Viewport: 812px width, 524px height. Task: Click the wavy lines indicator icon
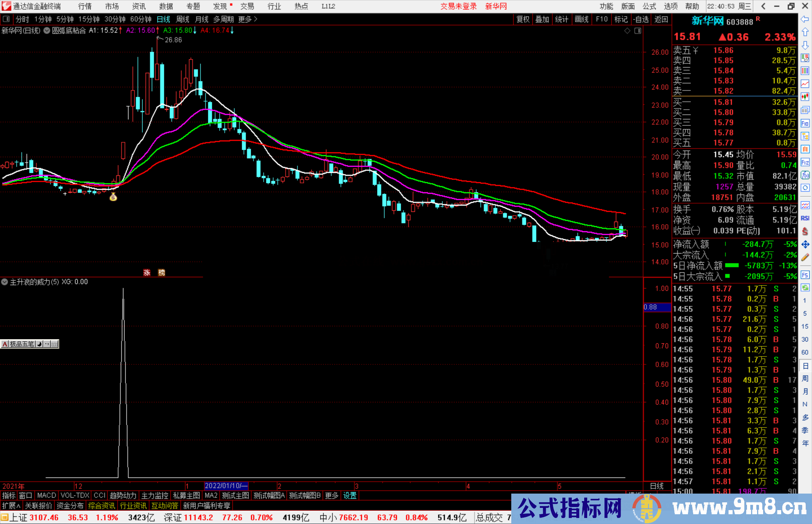tap(805, 205)
